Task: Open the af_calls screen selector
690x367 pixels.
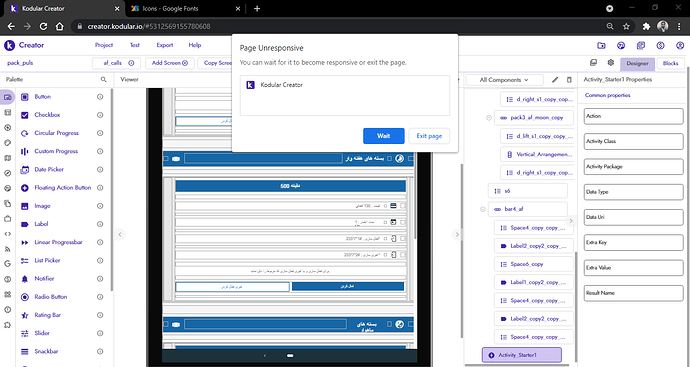Action: point(116,63)
